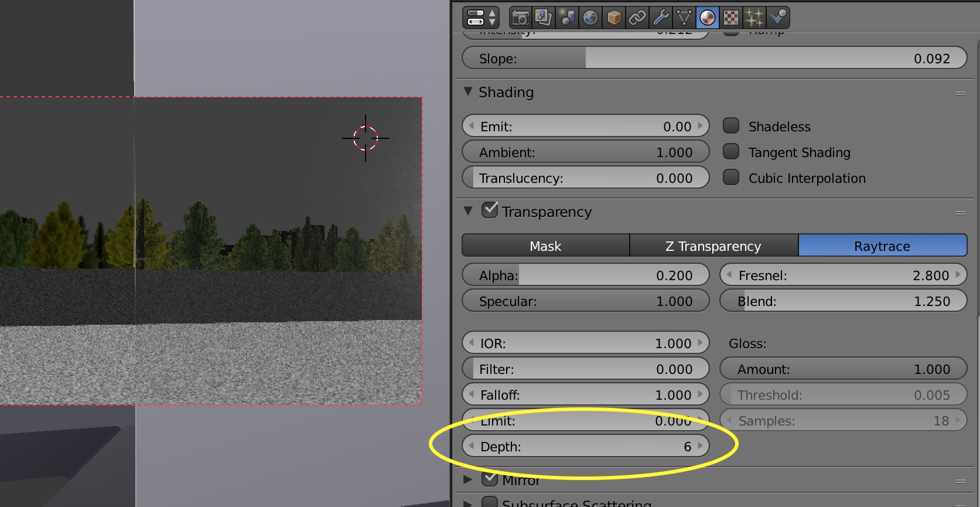
Task: Open the Object Data tab
Action: 684,18
